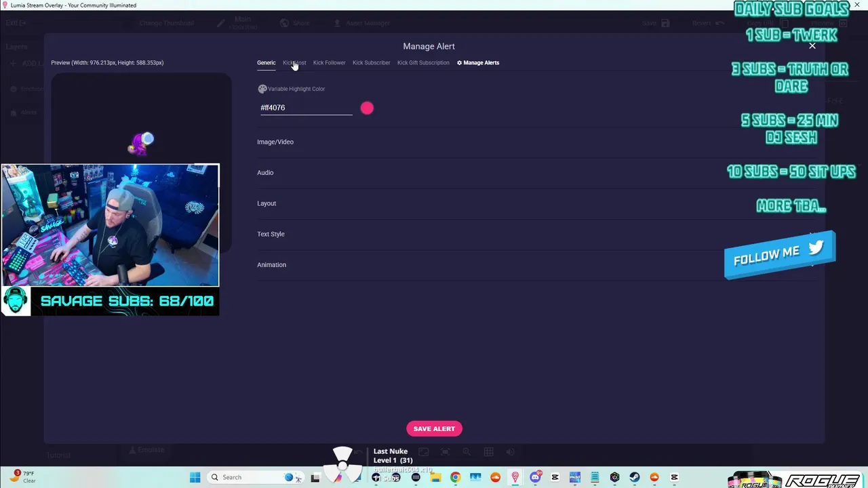
Task: Open Task View from the taskbar
Action: pos(315,477)
